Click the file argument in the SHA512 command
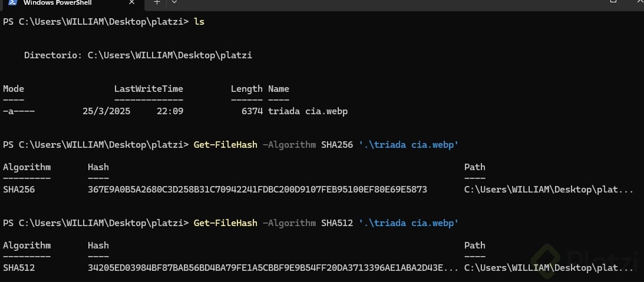644x282 pixels. 408,223
